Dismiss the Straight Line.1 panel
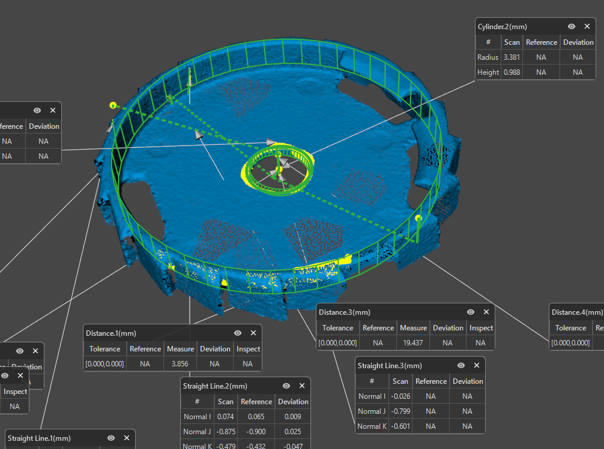The image size is (604, 449). point(126,438)
